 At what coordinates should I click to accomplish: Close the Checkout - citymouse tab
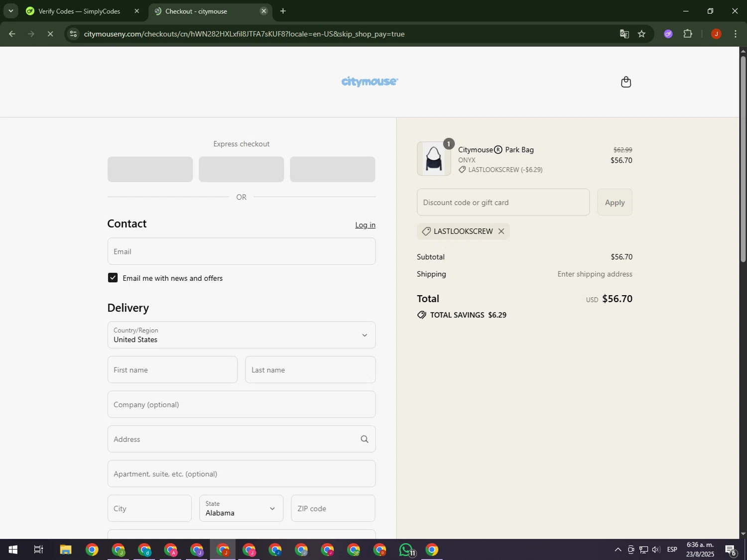coord(263,11)
